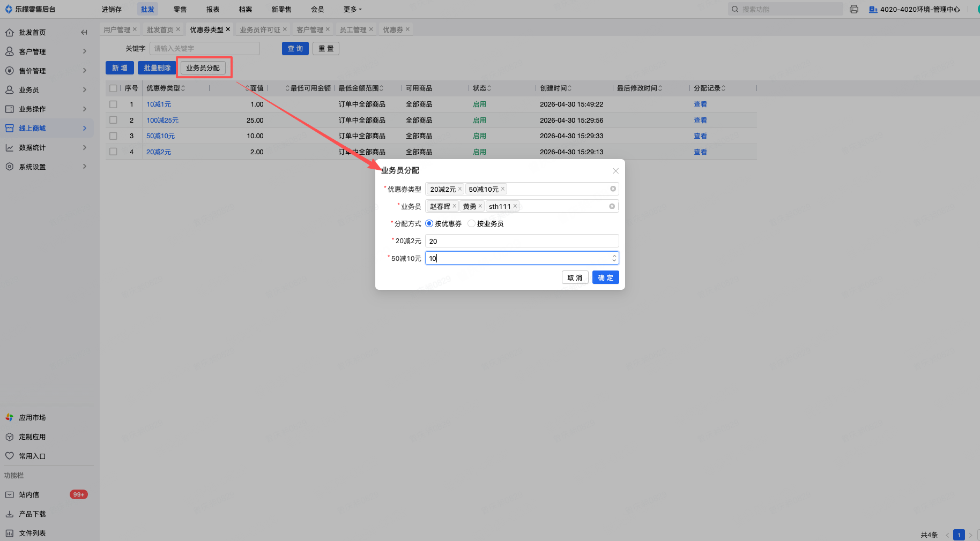980x541 pixels.
Task: Click the 50减10元 quantity stepper arrows
Action: (x=614, y=258)
